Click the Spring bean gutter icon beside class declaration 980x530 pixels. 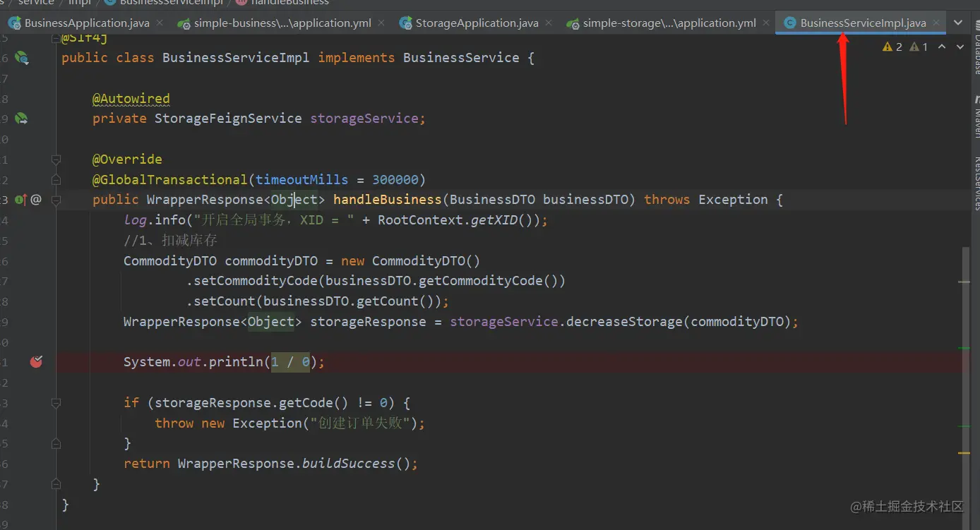(21, 57)
